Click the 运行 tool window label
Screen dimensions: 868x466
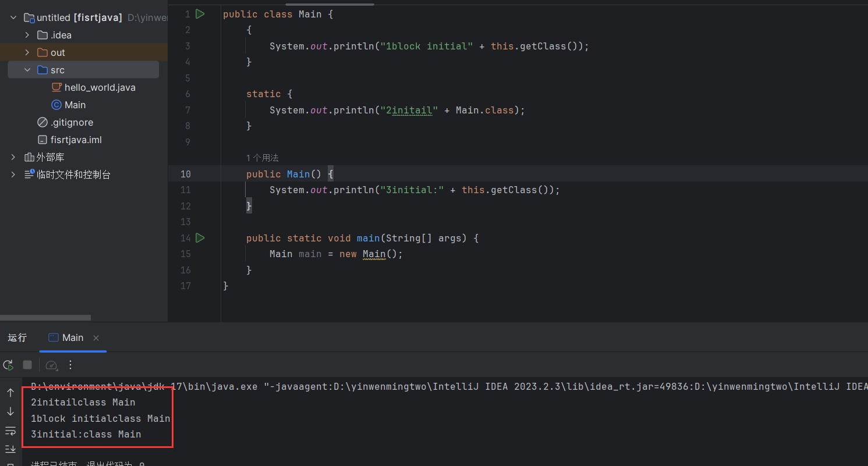(x=17, y=338)
